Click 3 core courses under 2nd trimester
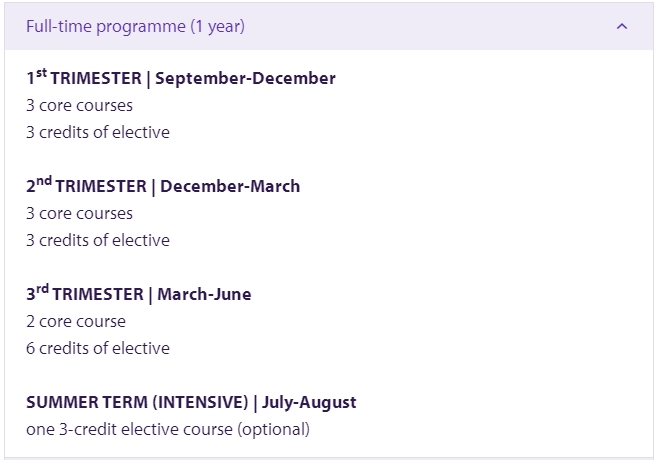 (x=79, y=213)
